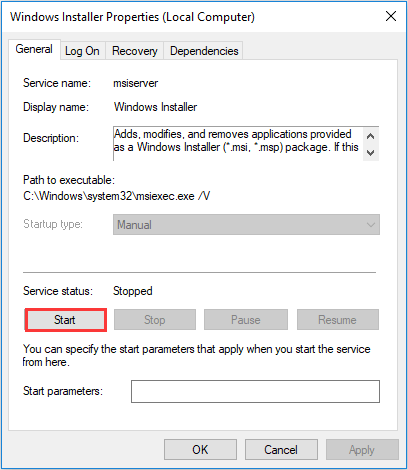The height and width of the screenshot is (470, 408).
Task: Click the Pause service button
Action: pos(246,320)
